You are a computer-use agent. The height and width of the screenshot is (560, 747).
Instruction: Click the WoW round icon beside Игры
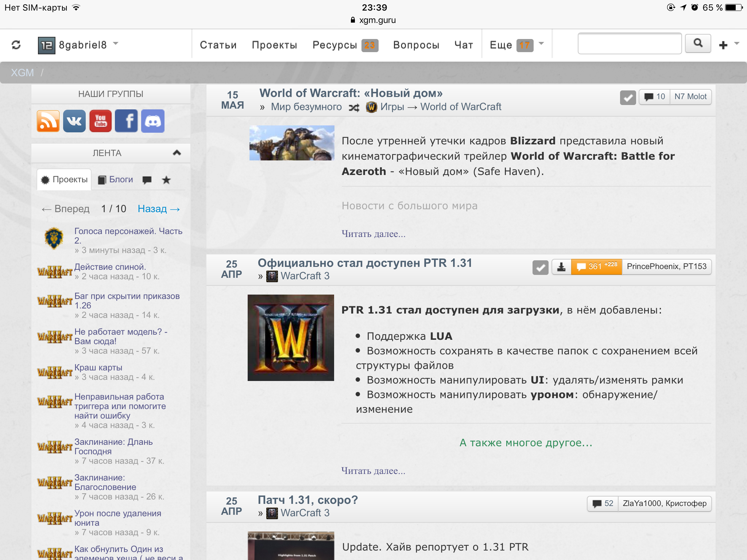[371, 107]
